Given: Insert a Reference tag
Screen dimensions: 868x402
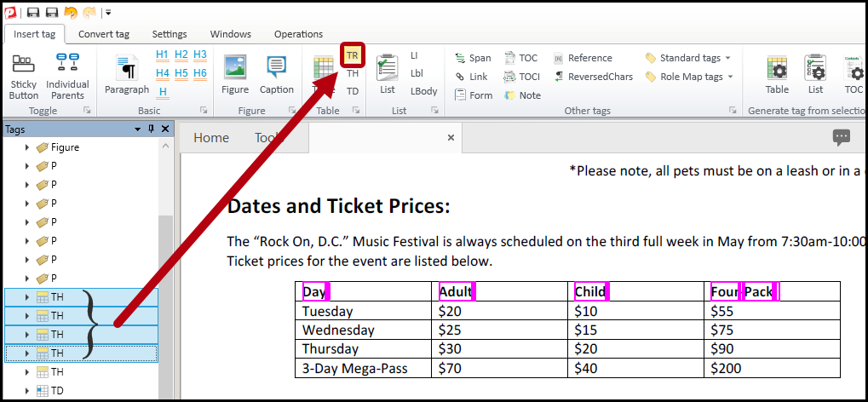Looking at the screenshot, I should (583, 58).
